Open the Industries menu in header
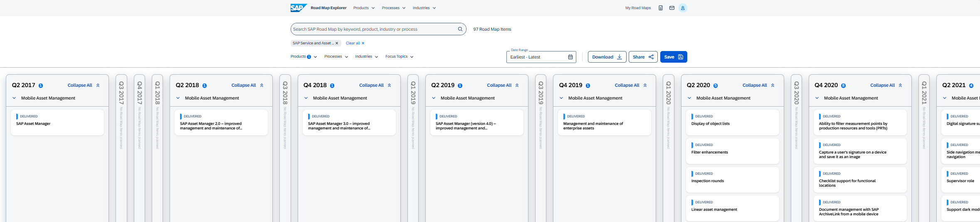 tap(424, 8)
